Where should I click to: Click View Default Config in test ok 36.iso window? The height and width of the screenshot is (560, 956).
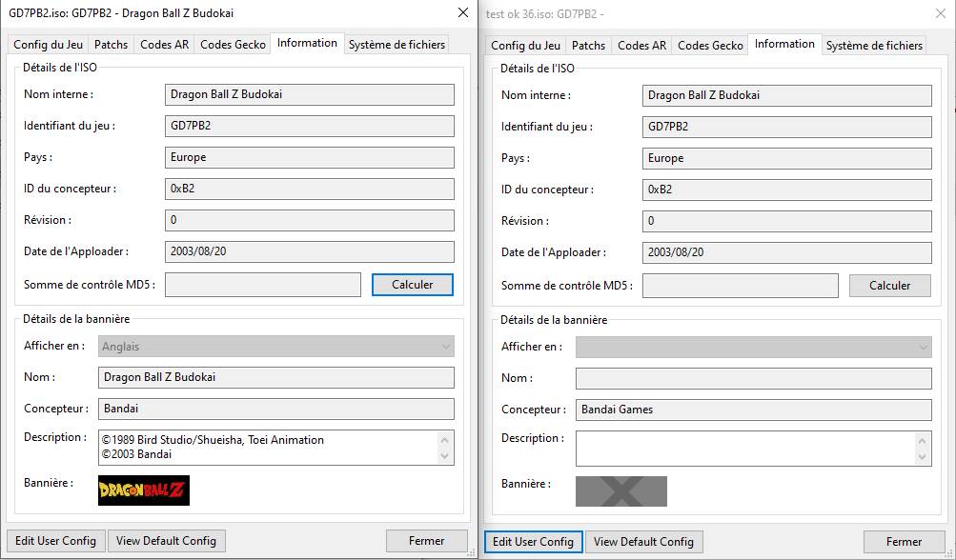click(643, 542)
